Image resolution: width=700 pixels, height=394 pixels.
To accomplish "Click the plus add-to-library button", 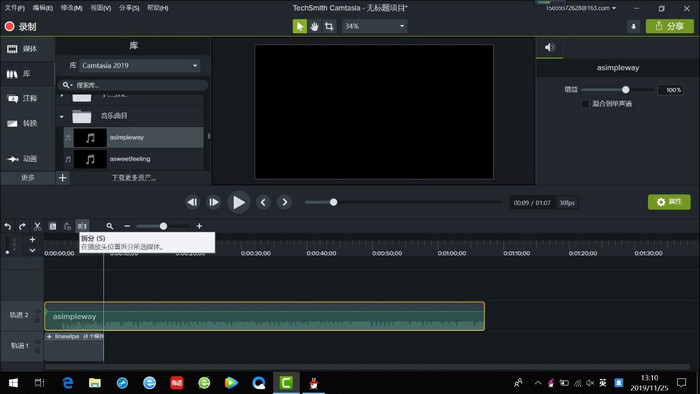I will [x=62, y=178].
